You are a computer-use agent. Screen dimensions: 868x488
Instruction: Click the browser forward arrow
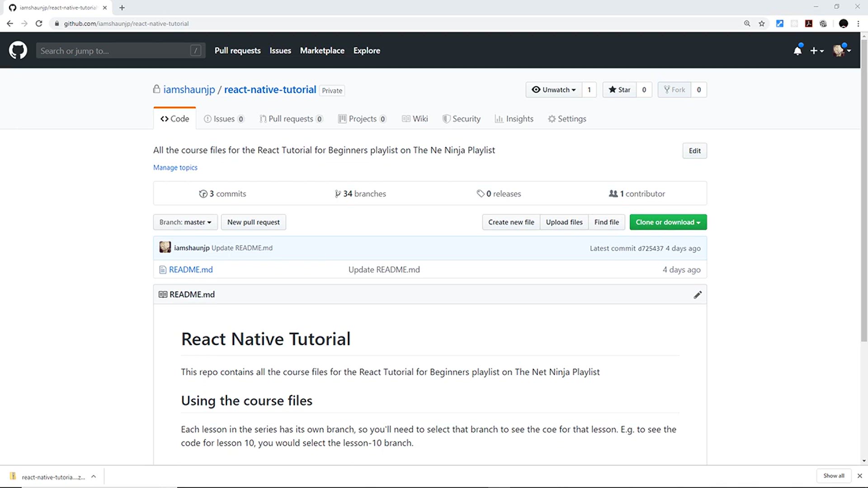pyautogui.click(x=24, y=23)
